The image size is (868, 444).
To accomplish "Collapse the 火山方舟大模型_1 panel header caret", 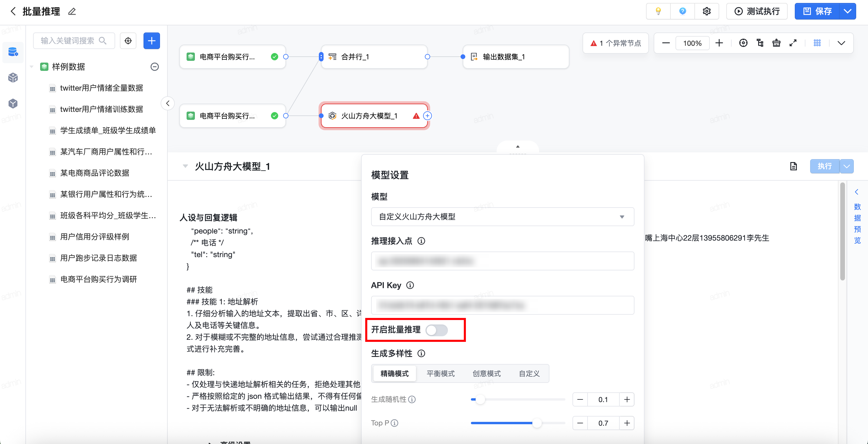I will [185, 166].
